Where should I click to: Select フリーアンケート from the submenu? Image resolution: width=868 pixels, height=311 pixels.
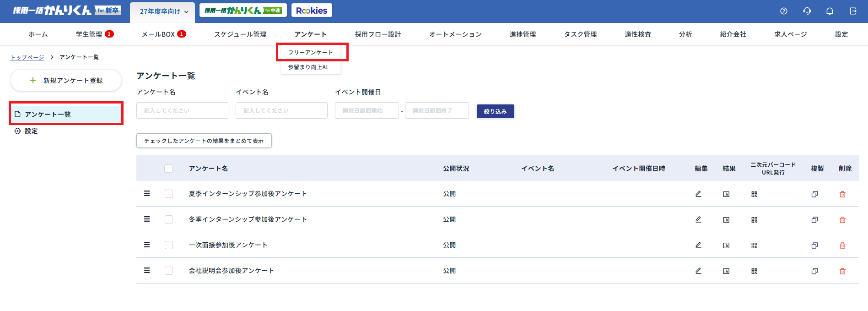point(311,52)
